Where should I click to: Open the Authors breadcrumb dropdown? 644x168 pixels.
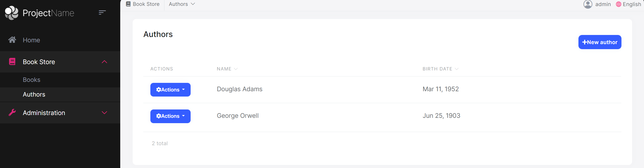coord(182,4)
